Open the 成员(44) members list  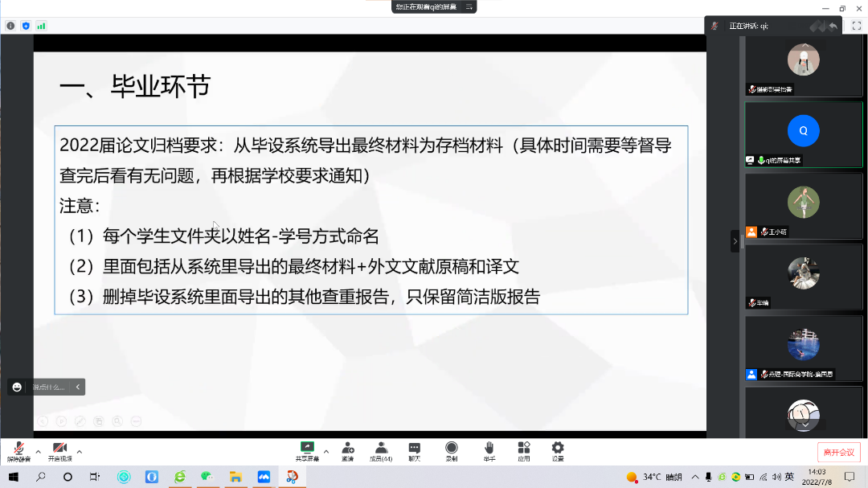(381, 450)
